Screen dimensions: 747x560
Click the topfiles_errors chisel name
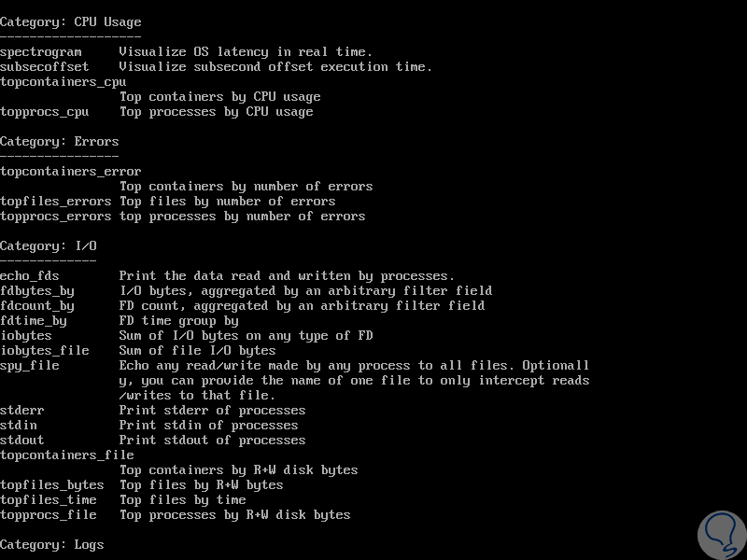pyautogui.click(x=56, y=202)
